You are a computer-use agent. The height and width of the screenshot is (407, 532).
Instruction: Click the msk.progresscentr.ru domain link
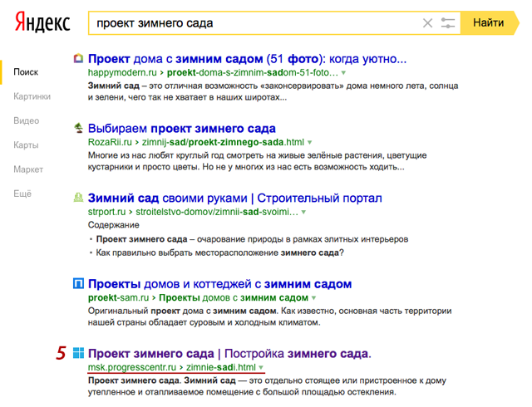132,367
